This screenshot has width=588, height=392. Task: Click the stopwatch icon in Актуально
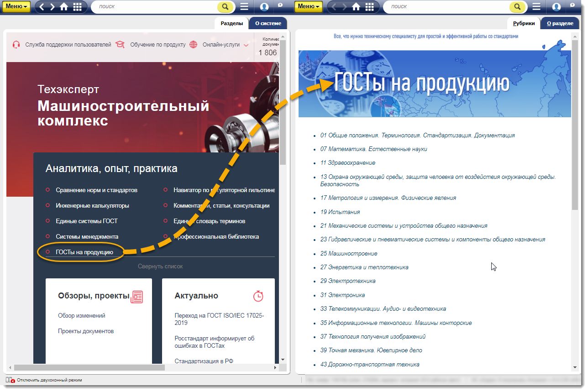pos(258,296)
